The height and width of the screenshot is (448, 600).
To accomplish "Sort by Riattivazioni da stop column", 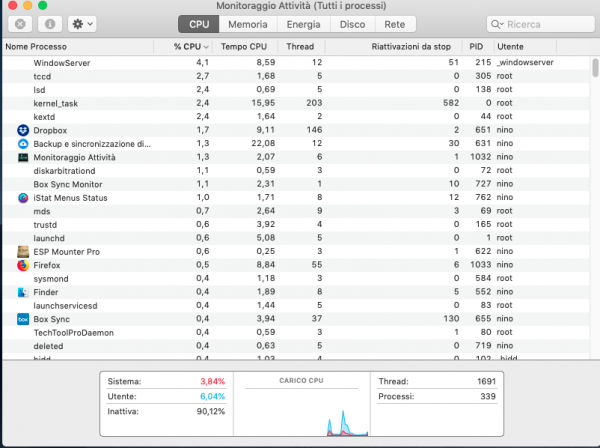I will 393,47.
